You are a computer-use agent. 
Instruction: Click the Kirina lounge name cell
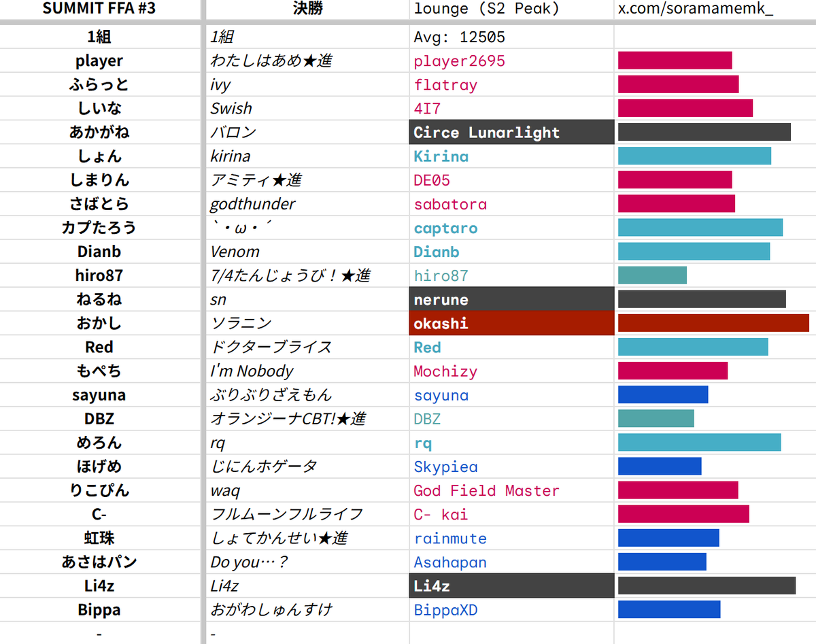click(x=511, y=156)
